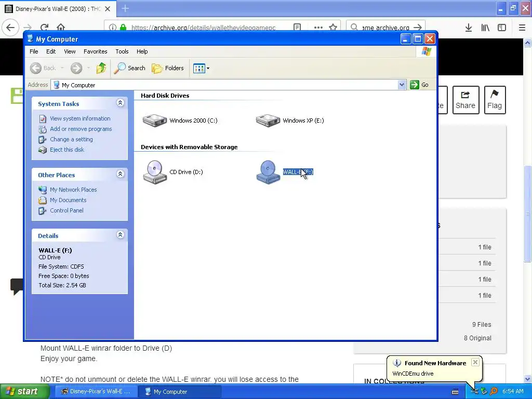Click the Forward arrow in My Computer
532x399 pixels.
(76, 68)
